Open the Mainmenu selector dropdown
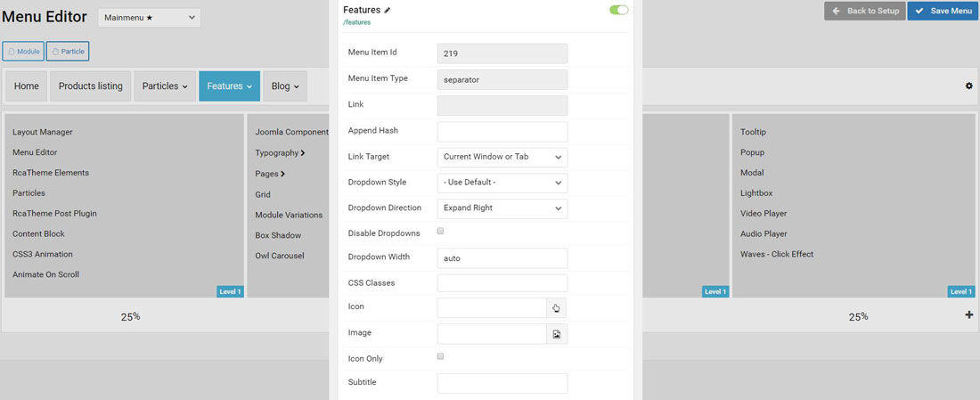Screen dimensions: 980x400 (149, 18)
